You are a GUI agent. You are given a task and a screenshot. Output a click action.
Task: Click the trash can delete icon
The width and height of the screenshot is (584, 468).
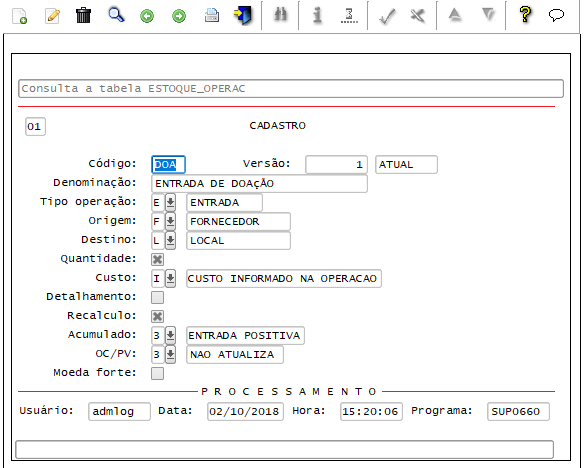[x=83, y=16]
